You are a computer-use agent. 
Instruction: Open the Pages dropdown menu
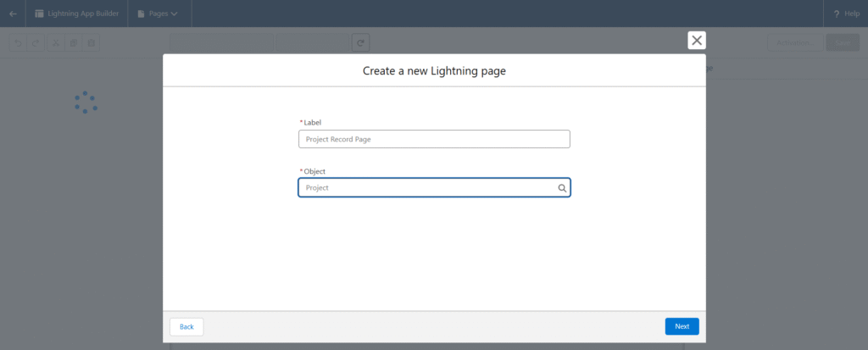(x=158, y=14)
